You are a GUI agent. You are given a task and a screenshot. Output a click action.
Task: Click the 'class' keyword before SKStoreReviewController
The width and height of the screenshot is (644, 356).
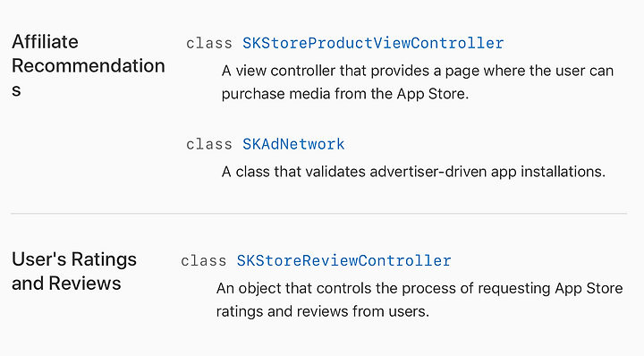click(x=204, y=260)
